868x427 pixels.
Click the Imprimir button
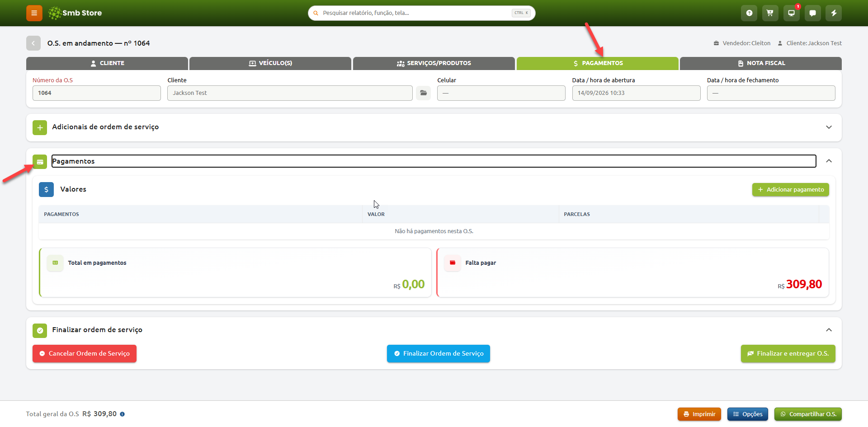(x=699, y=414)
